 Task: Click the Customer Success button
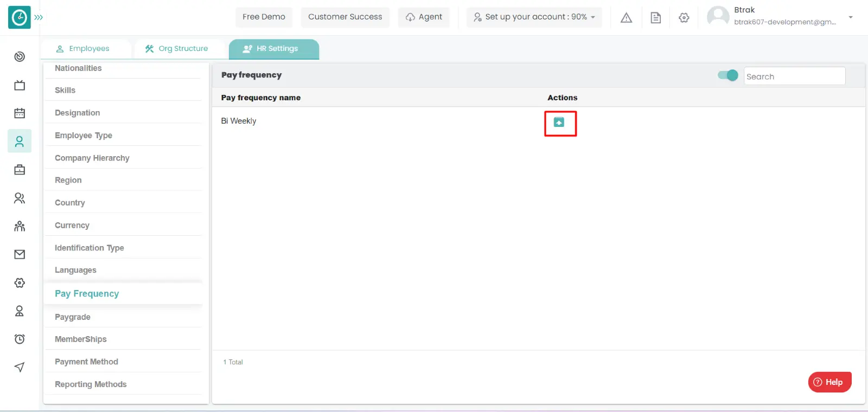345,17
